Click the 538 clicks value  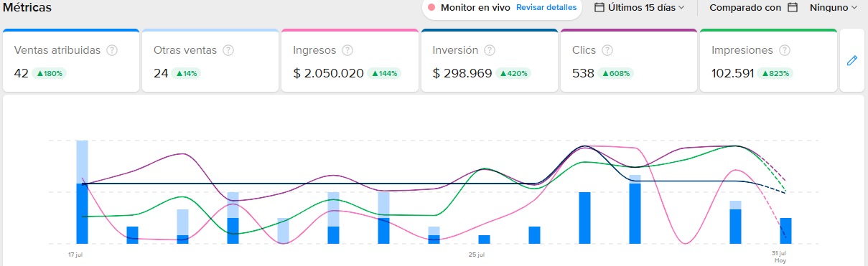point(583,73)
